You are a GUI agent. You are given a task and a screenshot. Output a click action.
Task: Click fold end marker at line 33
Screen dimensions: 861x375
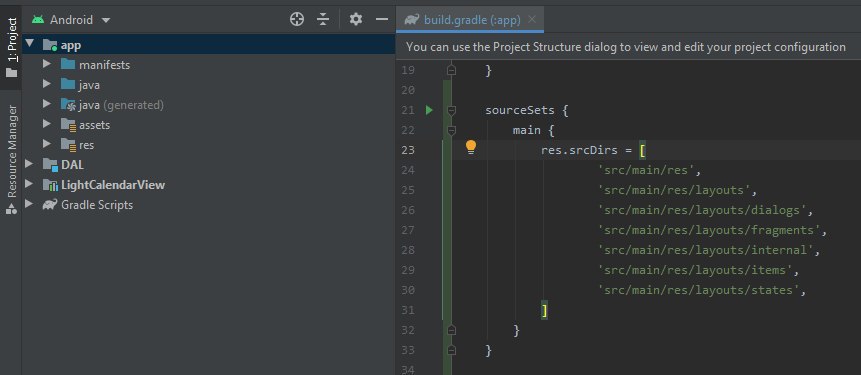point(451,350)
